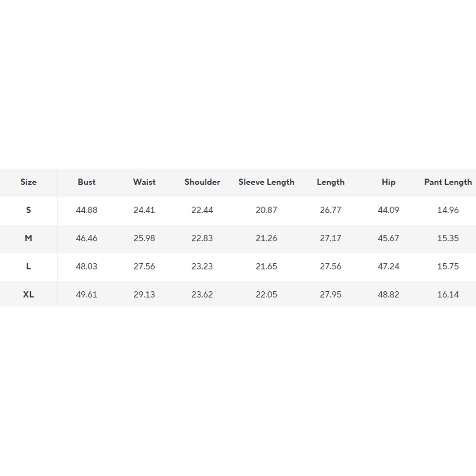Click the length value 26.77
This screenshot has height=476, width=476.
pyautogui.click(x=330, y=210)
